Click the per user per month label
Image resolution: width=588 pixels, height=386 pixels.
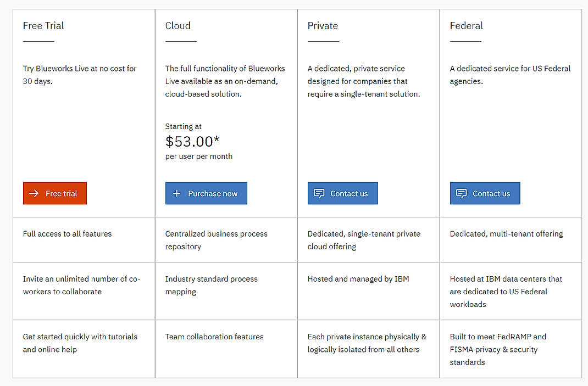coord(200,156)
